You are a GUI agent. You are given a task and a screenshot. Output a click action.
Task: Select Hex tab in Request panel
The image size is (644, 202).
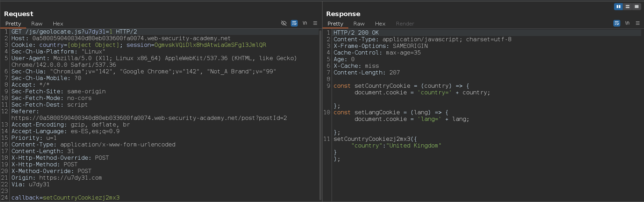(58, 24)
